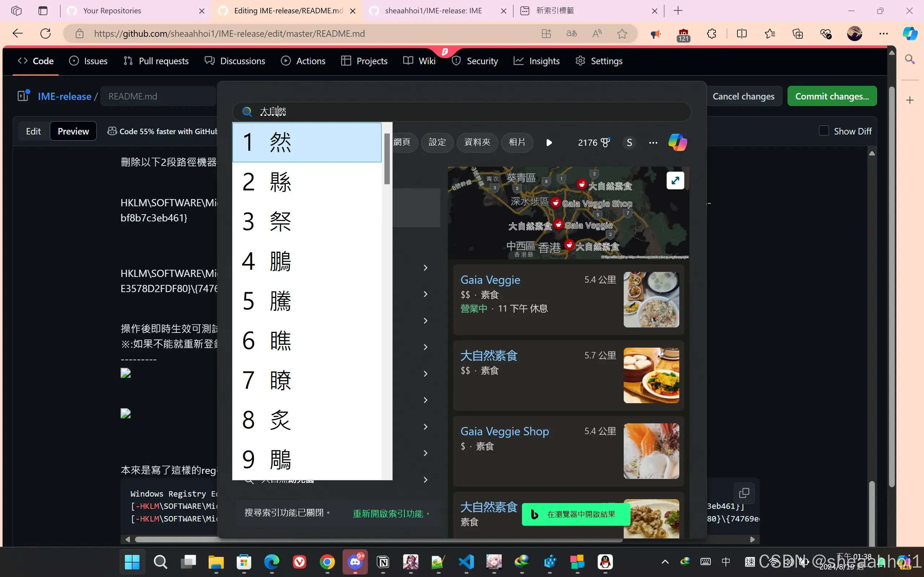
Task: Click the copy code block icon
Action: click(x=744, y=493)
